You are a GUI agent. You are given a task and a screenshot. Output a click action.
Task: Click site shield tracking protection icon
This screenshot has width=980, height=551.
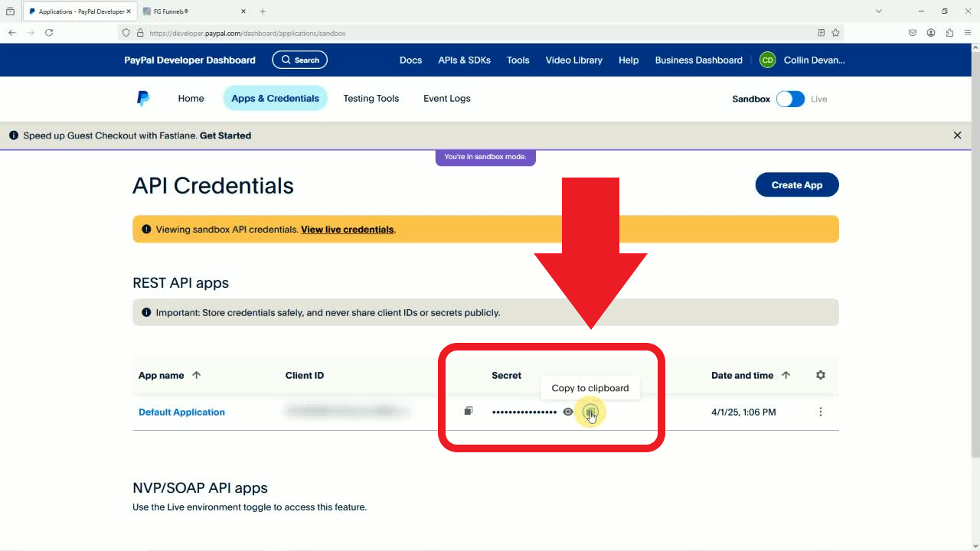pos(126,33)
